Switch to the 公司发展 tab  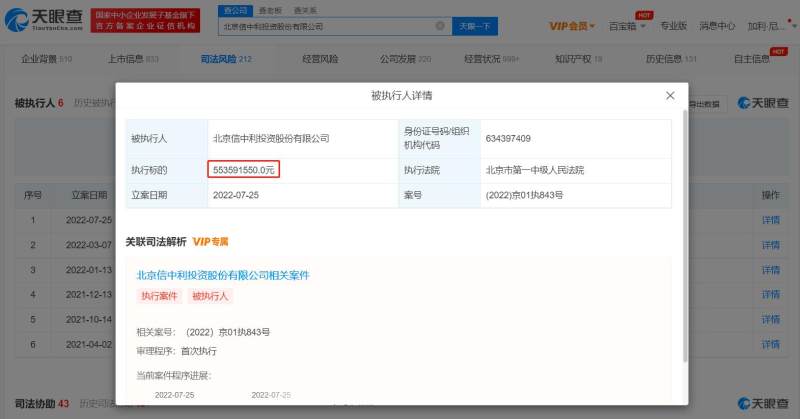[x=405, y=59]
